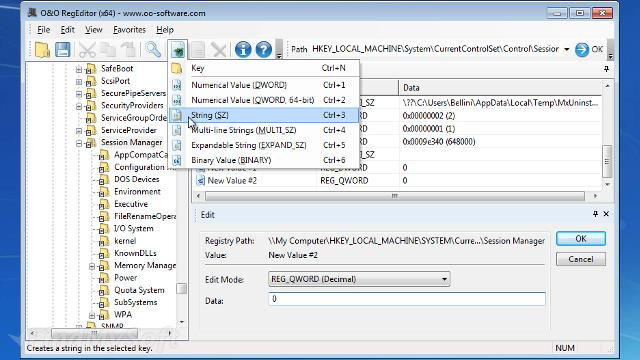Click the Environment folder icon
Screen dimensions: 640x360
click(x=104, y=192)
